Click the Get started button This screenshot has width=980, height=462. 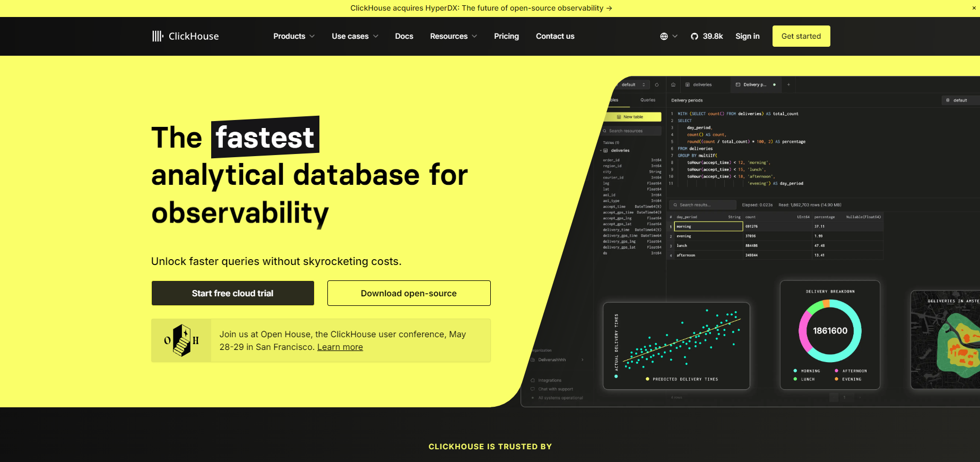(x=801, y=36)
